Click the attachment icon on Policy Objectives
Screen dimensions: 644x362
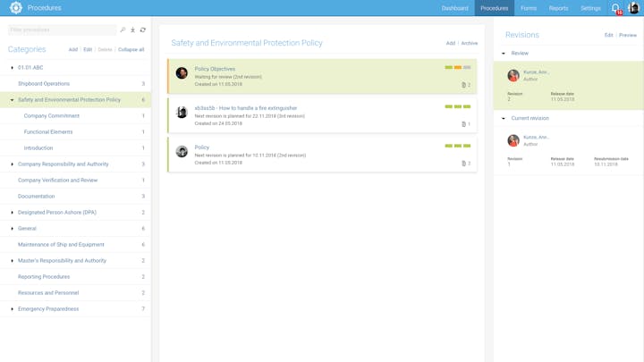click(x=463, y=85)
